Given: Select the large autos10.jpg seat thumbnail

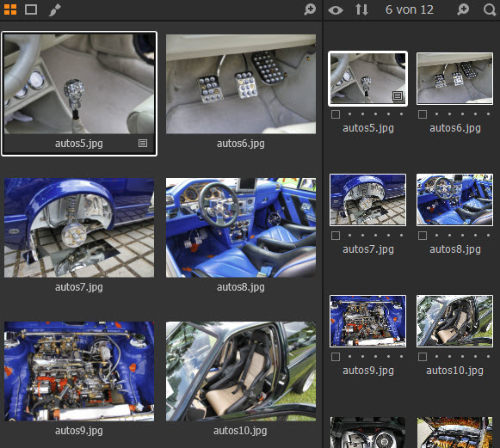Looking at the screenshot, I should tap(241, 371).
